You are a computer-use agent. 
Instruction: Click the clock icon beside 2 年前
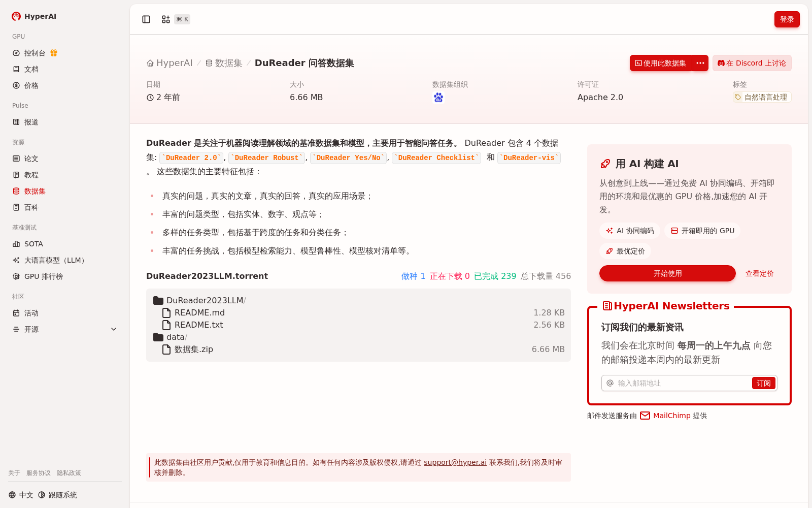tap(150, 98)
